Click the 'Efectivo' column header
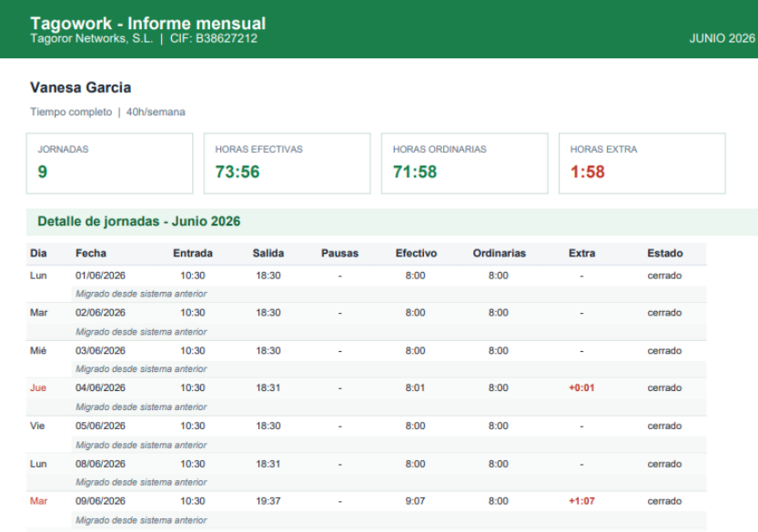Image resolution: width=758 pixels, height=532 pixels. (416, 253)
